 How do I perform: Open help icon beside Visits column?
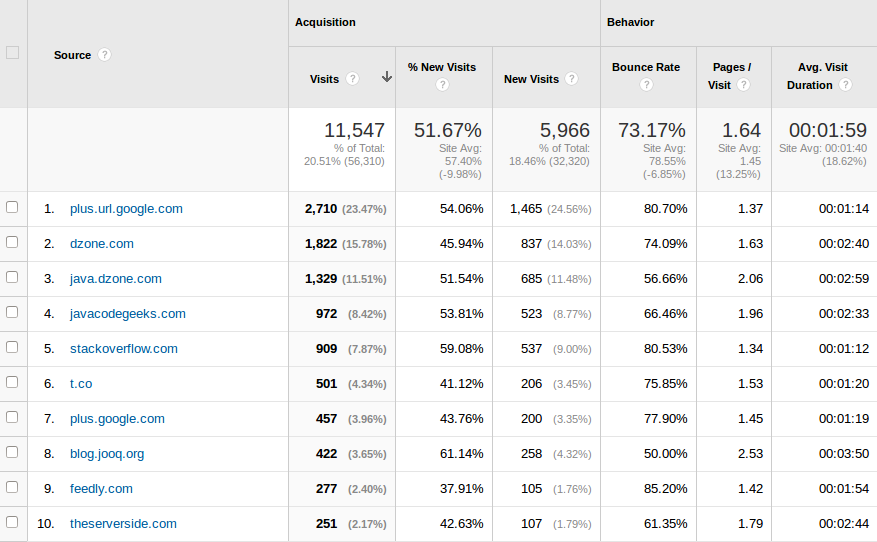[352, 79]
